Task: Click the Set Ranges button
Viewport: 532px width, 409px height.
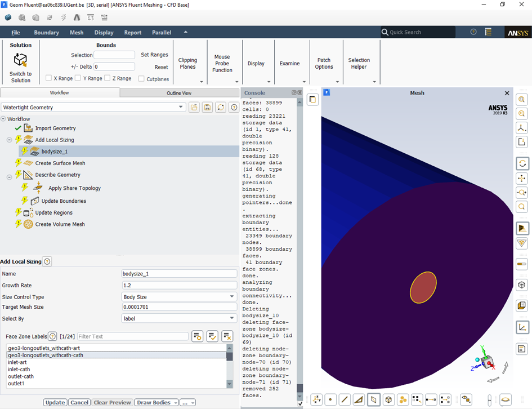Action: pos(154,55)
